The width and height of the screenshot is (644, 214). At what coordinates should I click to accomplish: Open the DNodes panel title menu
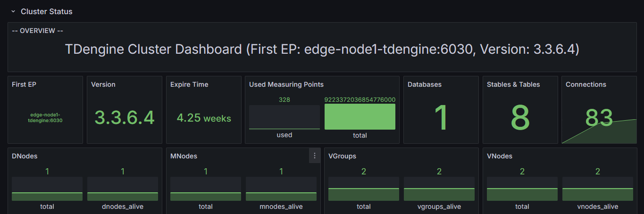(x=25, y=156)
